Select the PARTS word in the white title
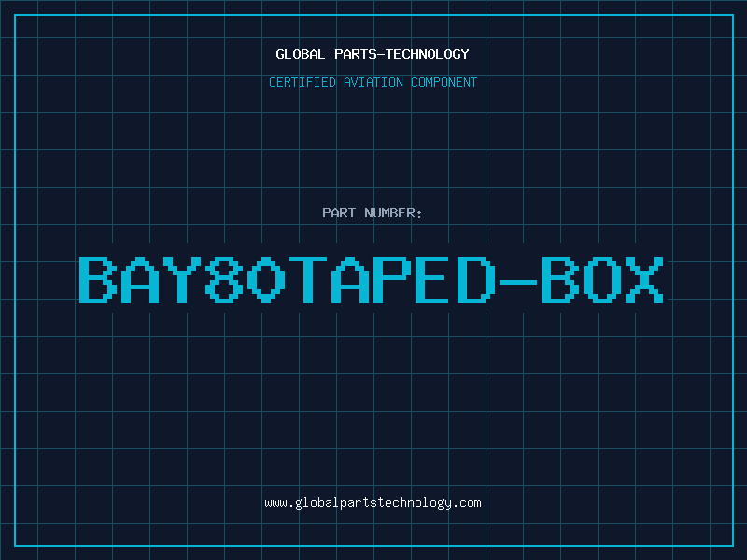This screenshot has height=560, width=747. pos(356,54)
